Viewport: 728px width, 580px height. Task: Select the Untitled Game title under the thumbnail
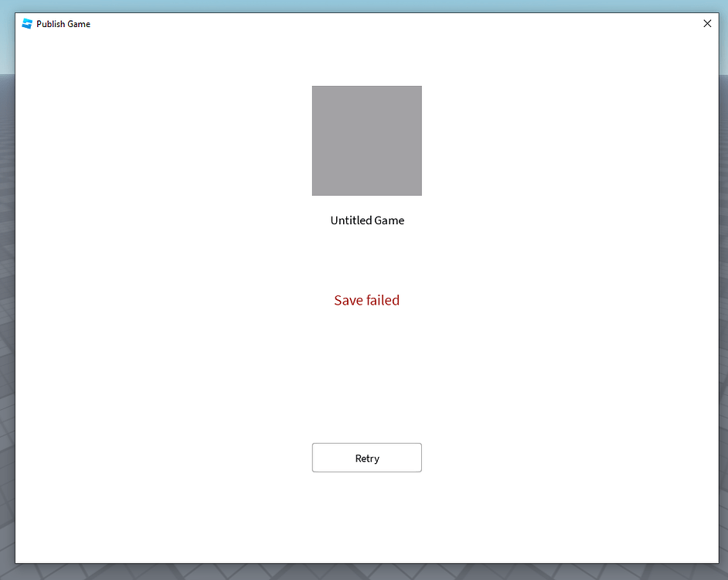[366, 220]
